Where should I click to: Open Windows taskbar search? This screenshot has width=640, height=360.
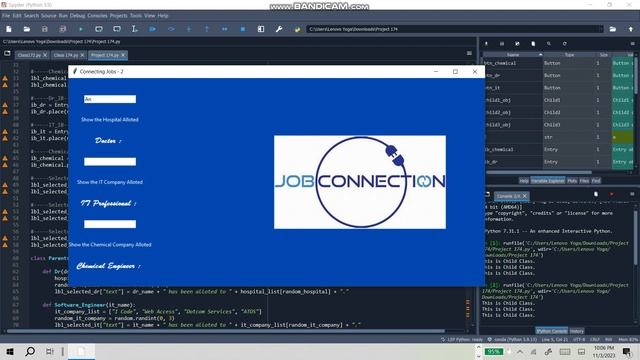pyautogui.click(x=30, y=351)
